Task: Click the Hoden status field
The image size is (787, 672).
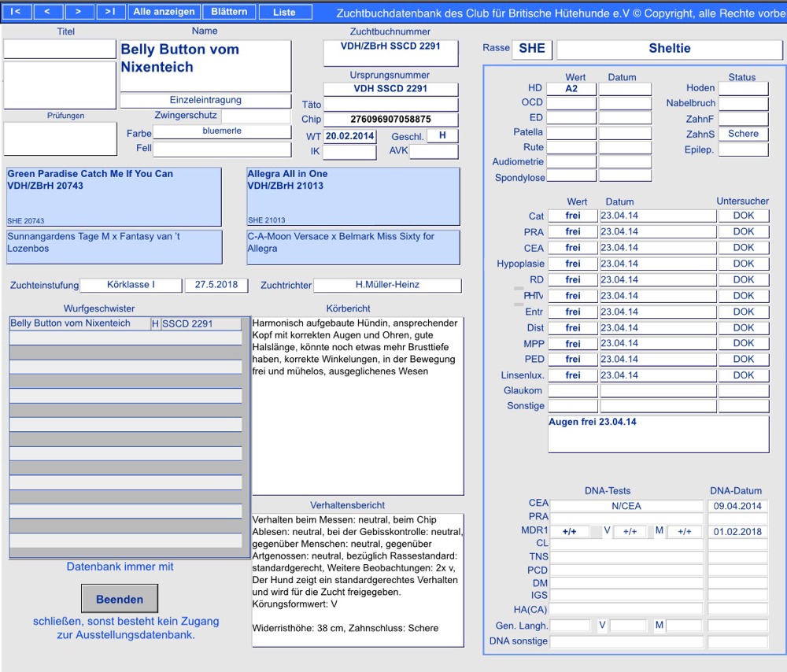Action: tap(744, 88)
